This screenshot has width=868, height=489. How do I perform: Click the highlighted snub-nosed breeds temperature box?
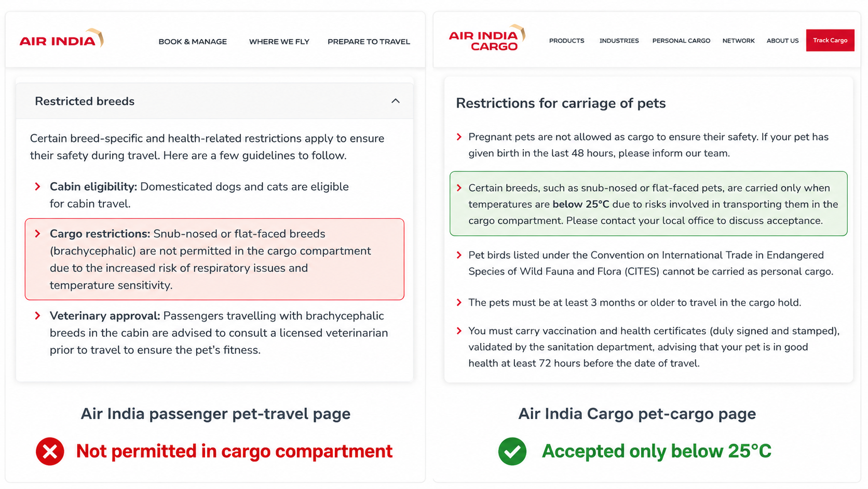click(648, 204)
